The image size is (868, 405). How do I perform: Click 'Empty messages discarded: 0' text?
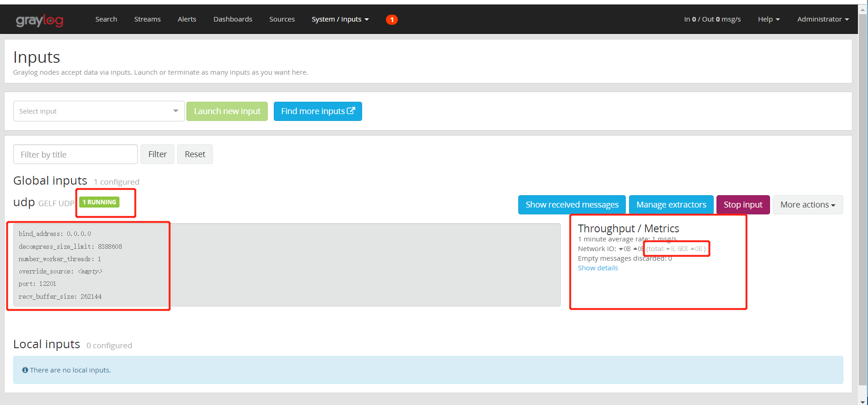tap(625, 258)
